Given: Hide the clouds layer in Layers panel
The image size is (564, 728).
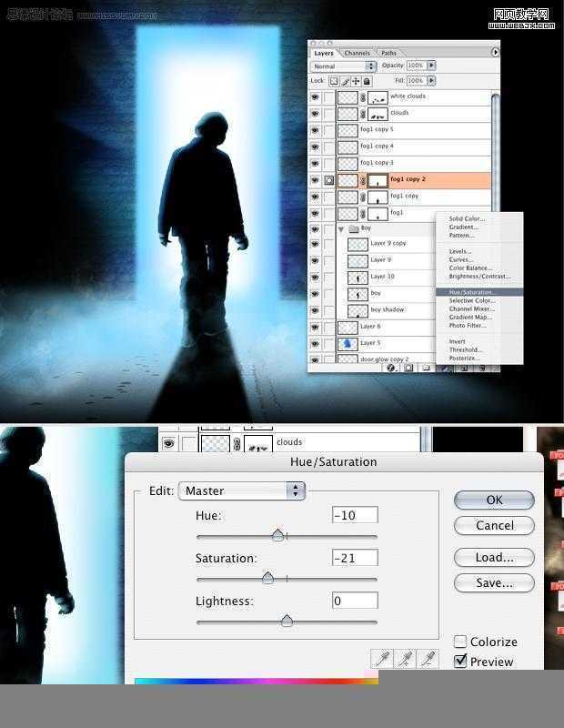Looking at the screenshot, I should 315,114.
